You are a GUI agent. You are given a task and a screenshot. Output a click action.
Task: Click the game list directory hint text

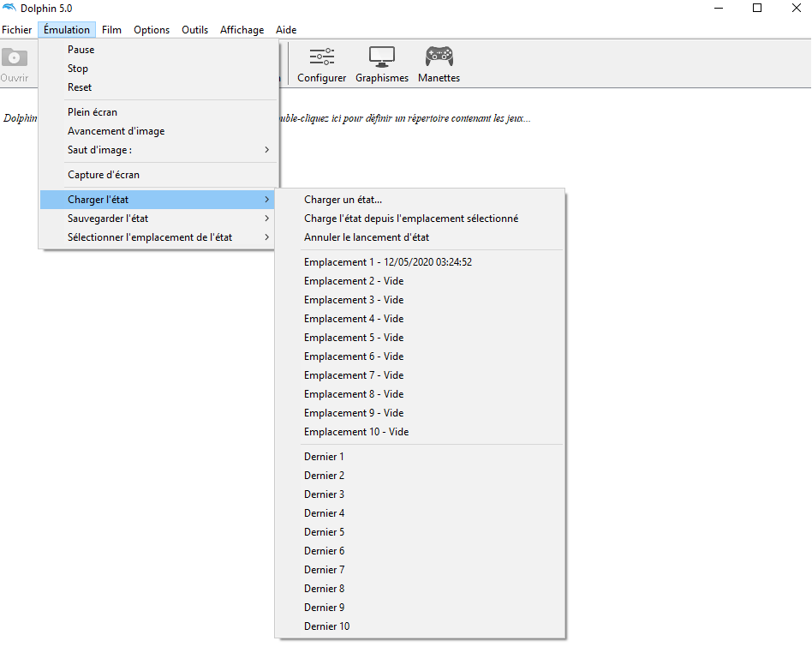[x=405, y=118]
